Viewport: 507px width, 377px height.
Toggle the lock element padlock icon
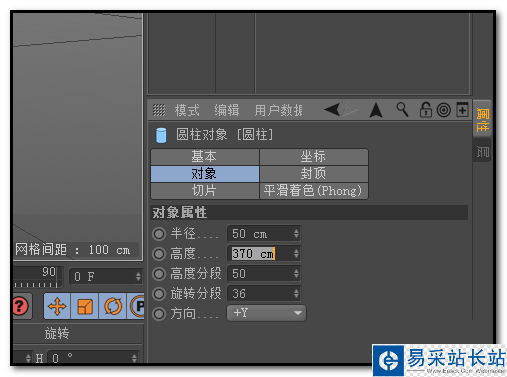(426, 110)
